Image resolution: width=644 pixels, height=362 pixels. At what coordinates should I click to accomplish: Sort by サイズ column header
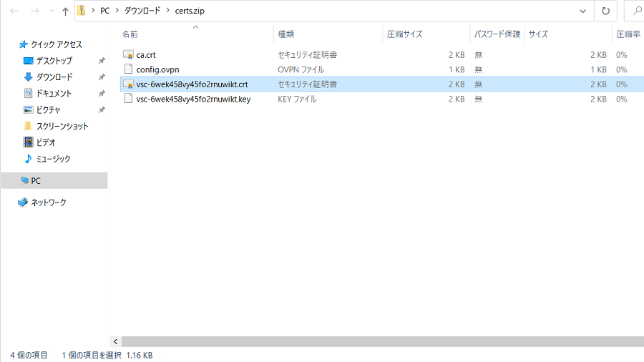click(x=538, y=34)
